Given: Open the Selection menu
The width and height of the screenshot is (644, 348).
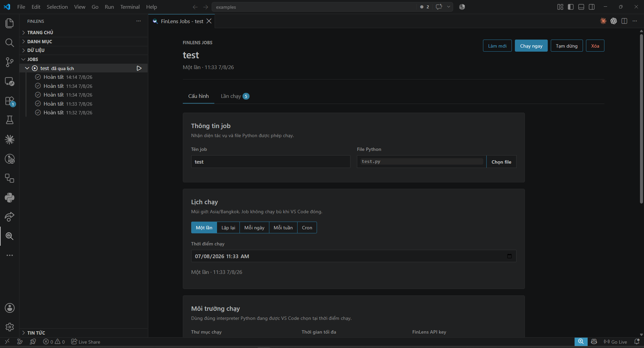Looking at the screenshot, I should 57,7.
